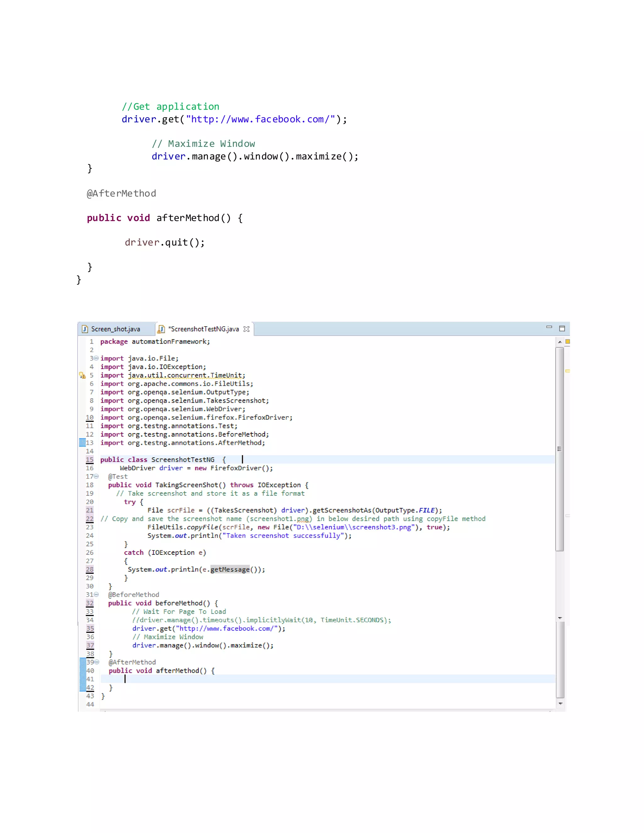Click the 'File scrFile' statement on line 21
Viewport: 644px width, 833px height.
point(295,510)
